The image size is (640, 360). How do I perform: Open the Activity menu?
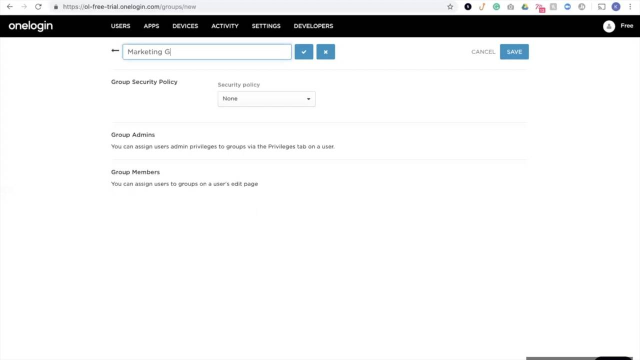pyautogui.click(x=225, y=26)
